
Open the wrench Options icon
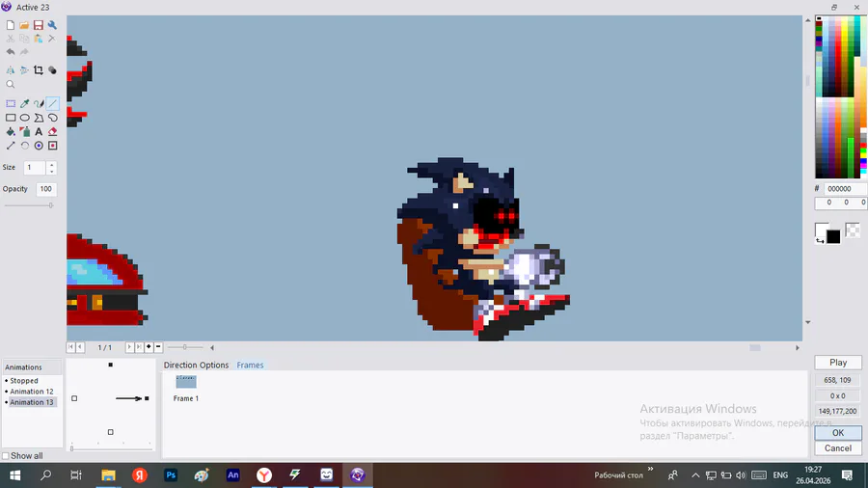tap(52, 25)
